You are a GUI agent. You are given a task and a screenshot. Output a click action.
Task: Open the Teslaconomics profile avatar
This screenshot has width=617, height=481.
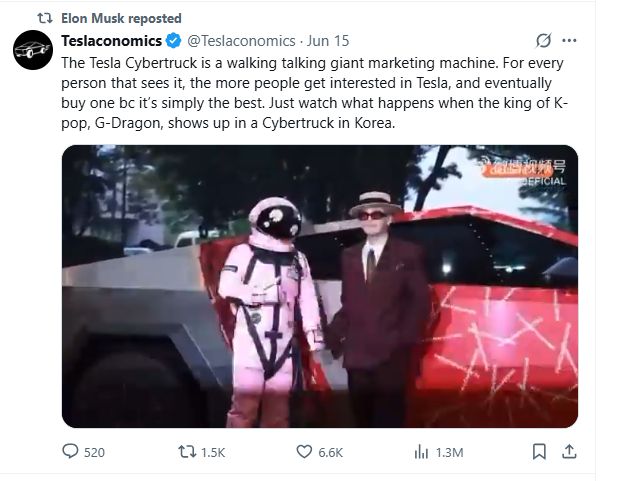(32, 50)
